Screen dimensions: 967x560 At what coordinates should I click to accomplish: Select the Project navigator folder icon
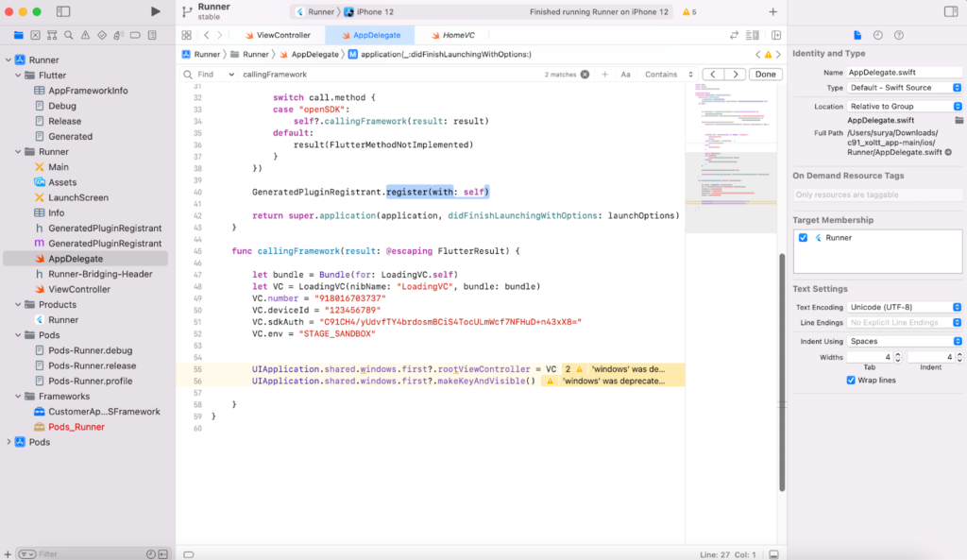19,35
